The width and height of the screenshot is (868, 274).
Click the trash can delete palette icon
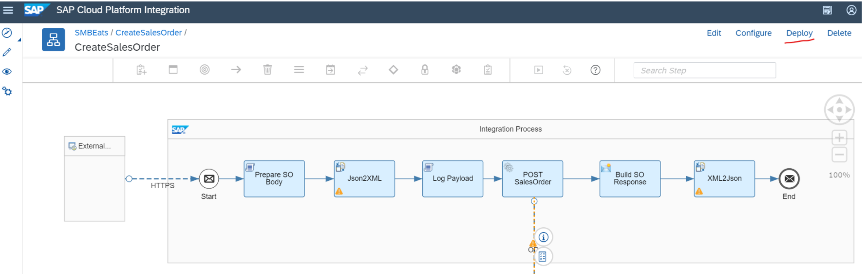pyautogui.click(x=267, y=70)
